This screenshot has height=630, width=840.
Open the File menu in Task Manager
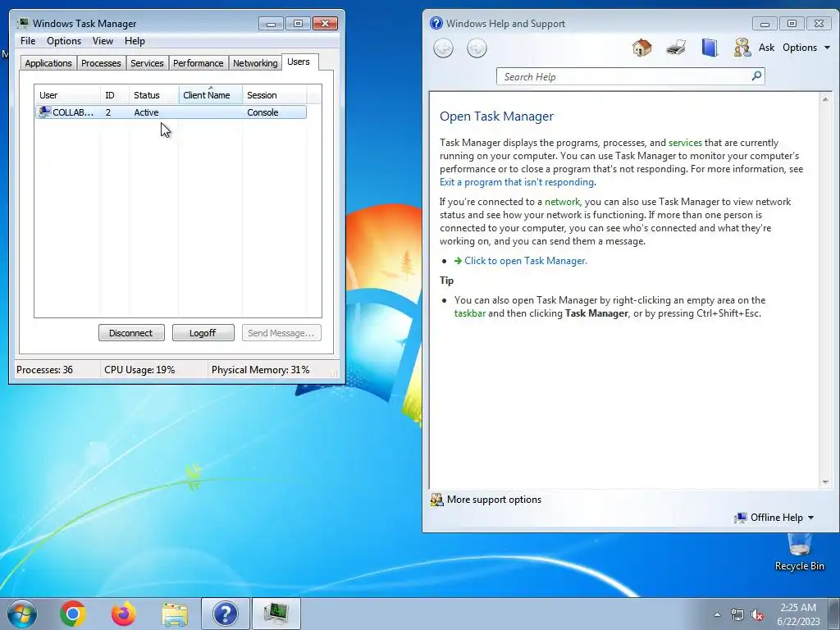[x=28, y=41]
